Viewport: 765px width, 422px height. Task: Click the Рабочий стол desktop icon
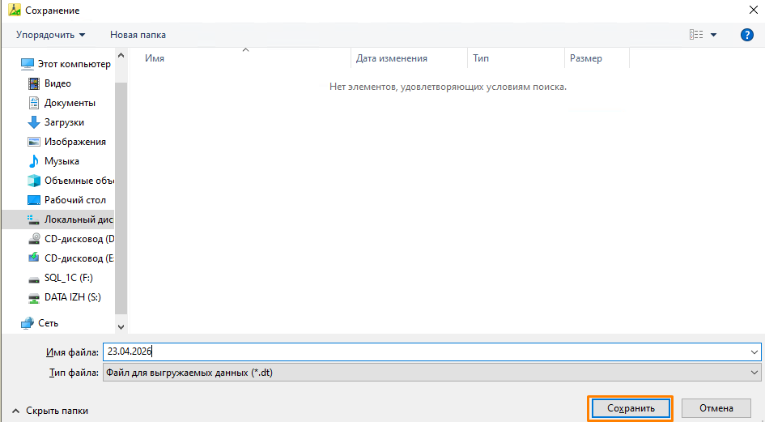pos(34,200)
